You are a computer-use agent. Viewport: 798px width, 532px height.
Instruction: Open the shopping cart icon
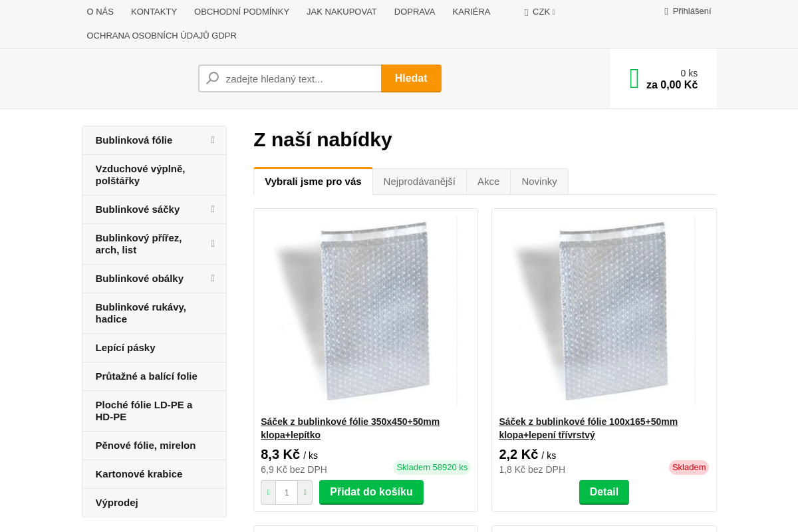634,78
